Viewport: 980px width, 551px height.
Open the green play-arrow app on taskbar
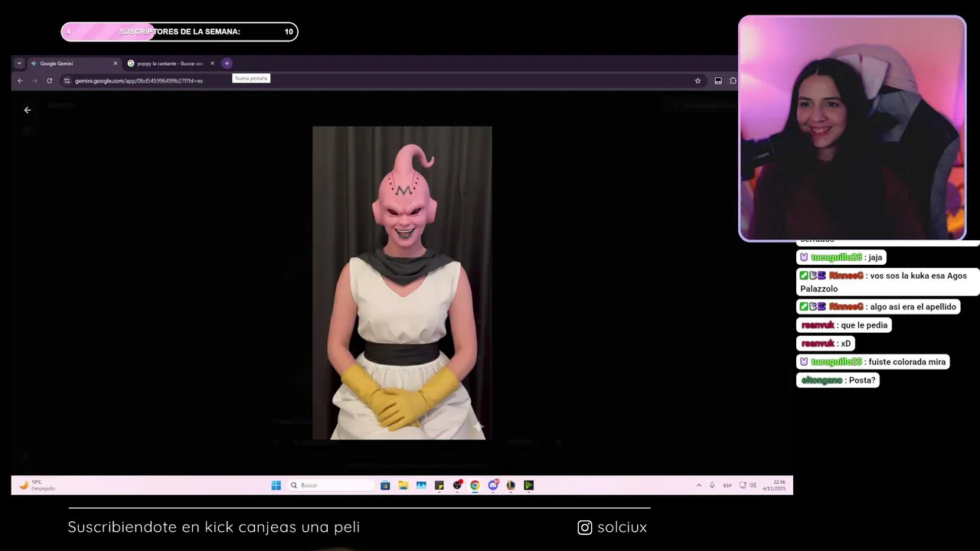pyautogui.click(x=529, y=485)
